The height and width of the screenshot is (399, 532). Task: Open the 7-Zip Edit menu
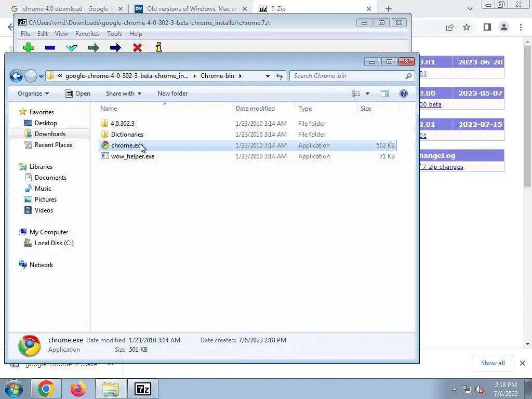click(x=43, y=34)
